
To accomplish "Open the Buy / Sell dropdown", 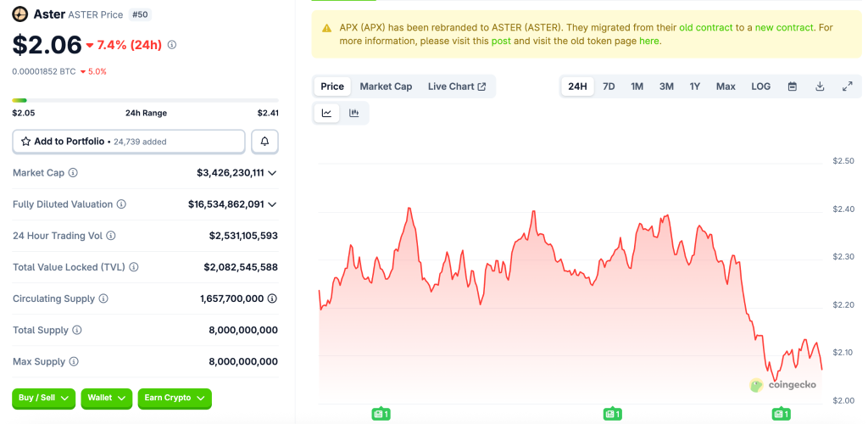I will tap(44, 398).
